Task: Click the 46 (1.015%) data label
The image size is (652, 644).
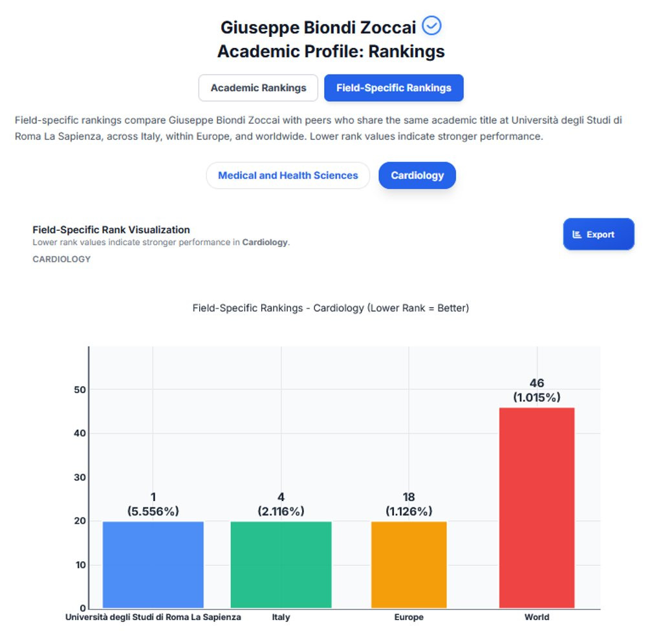Action: coord(537,390)
